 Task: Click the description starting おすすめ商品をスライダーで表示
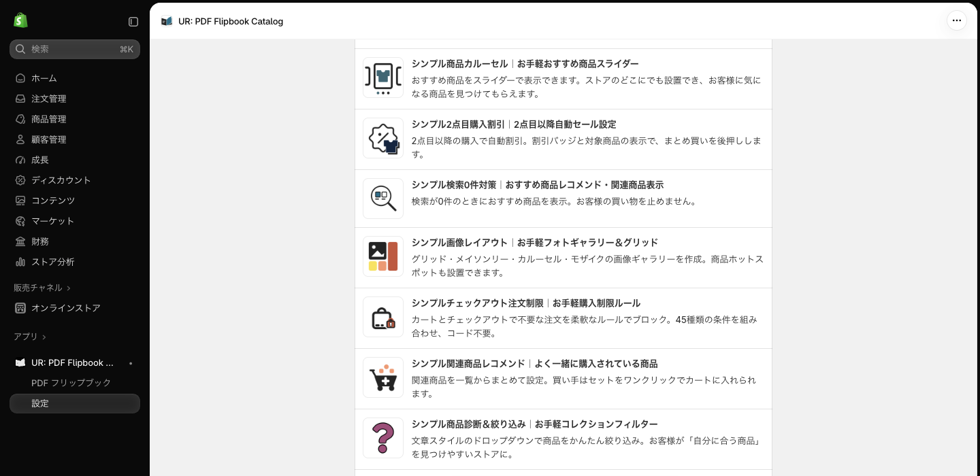point(587,87)
